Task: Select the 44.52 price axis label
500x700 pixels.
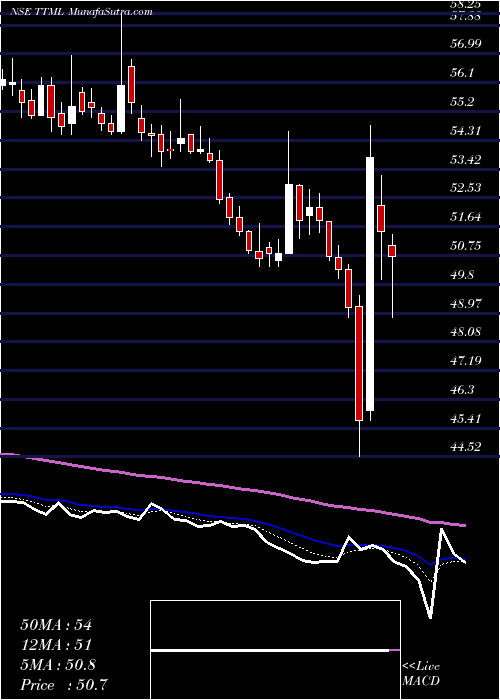Action: tap(467, 446)
